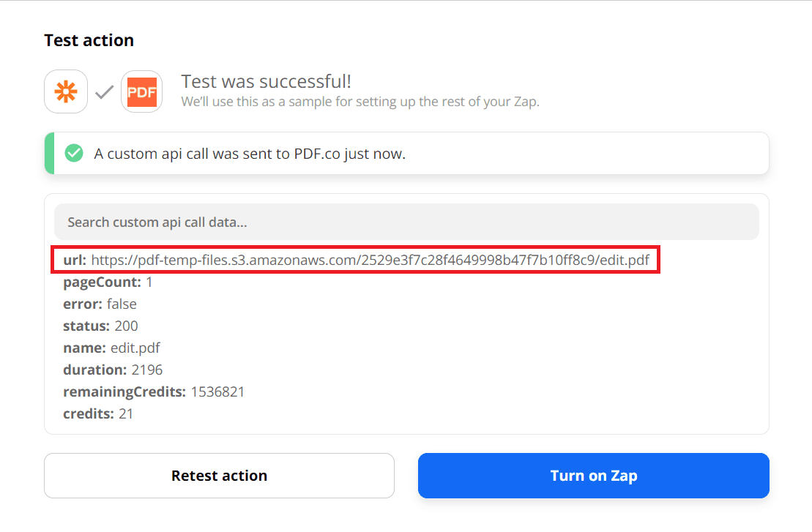Click the Zapier orange asterisk icon
812x532 pixels.
coord(66,91)
